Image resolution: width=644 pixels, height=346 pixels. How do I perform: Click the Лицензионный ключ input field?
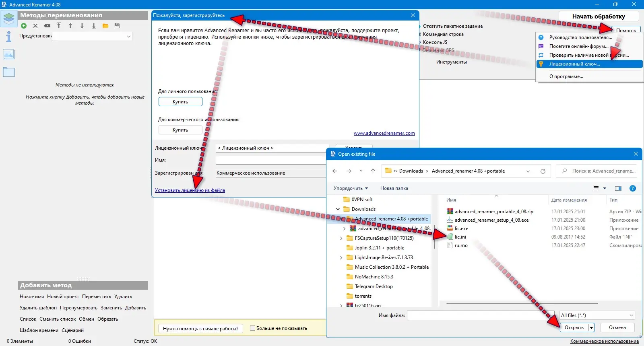tap(272, 148)
